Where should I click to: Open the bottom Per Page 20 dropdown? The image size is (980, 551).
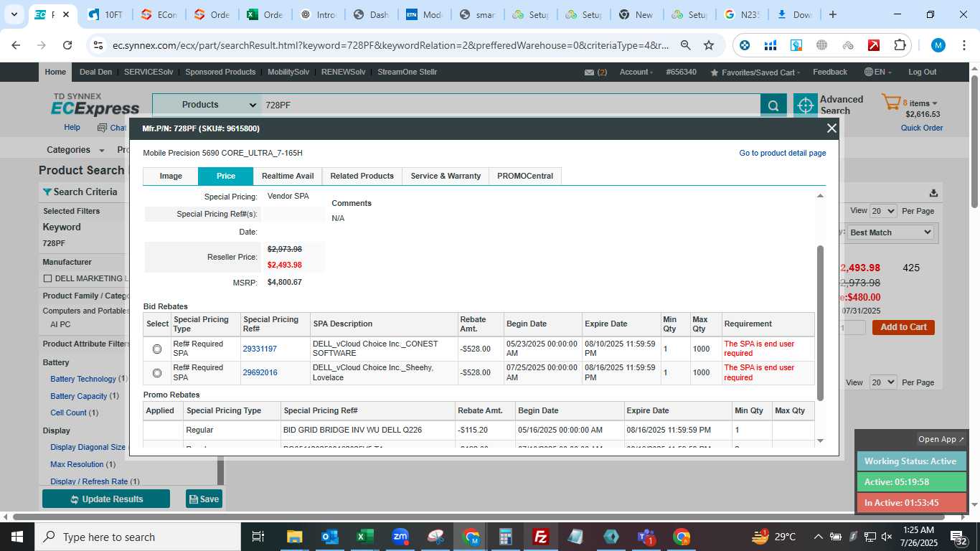click(x=883, y=382)
